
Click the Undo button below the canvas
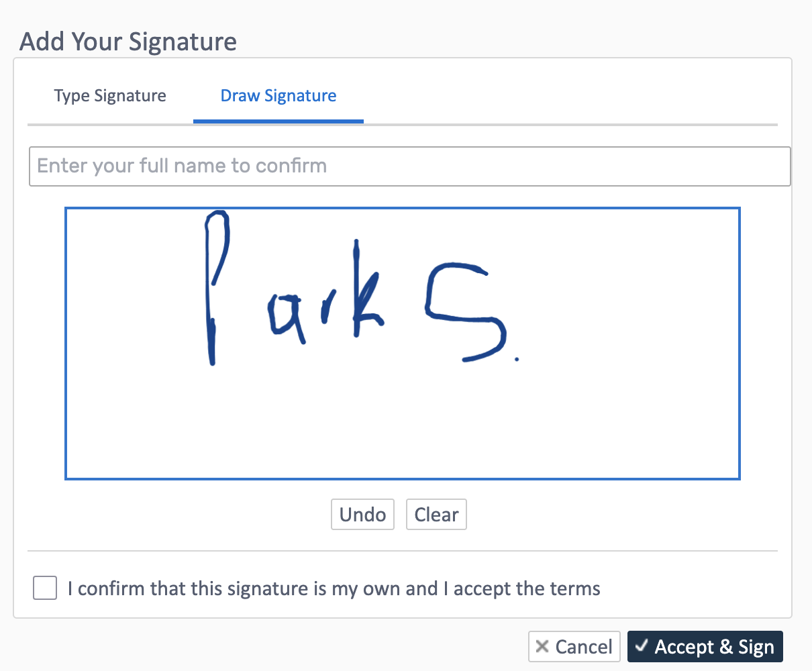[x=362, y=514]
